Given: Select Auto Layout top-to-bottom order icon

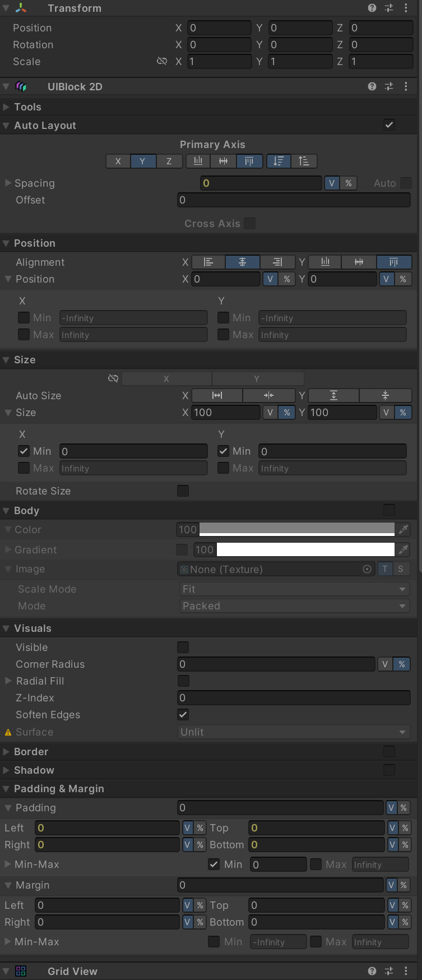Looking at the screenshot, I should [279, 161].
